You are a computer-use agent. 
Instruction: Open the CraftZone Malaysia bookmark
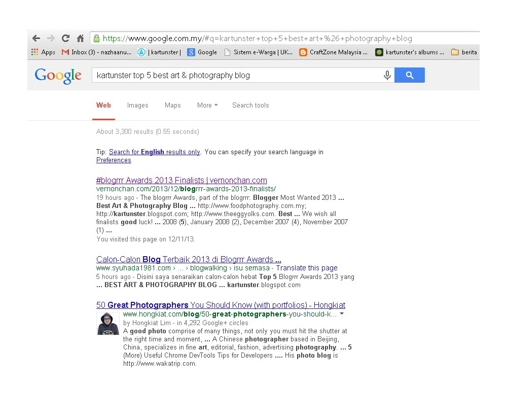click(x=334, y=52)
